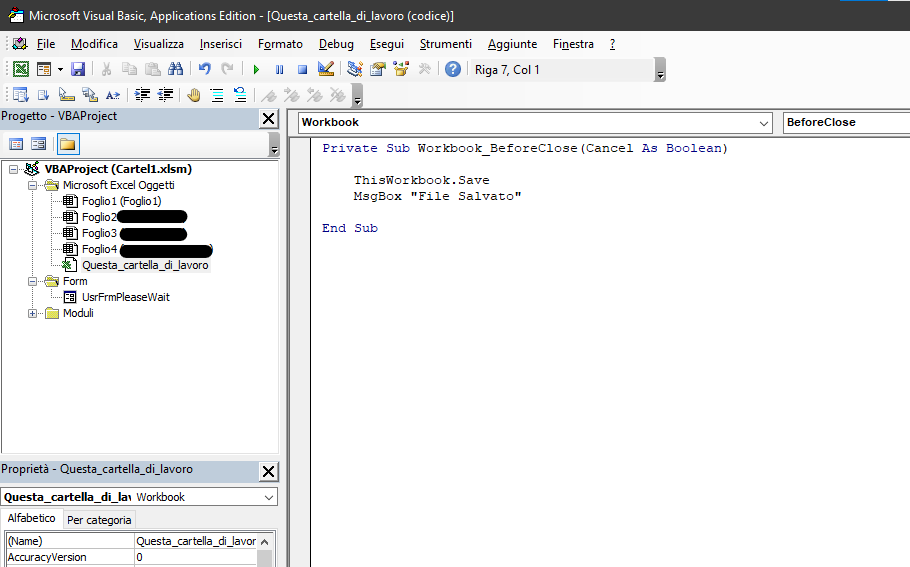Screen dimensions: 910x567
Task: Collapse the VBAProject (Cartel1.xlsm) node
Action: click(x=13, y=169)
